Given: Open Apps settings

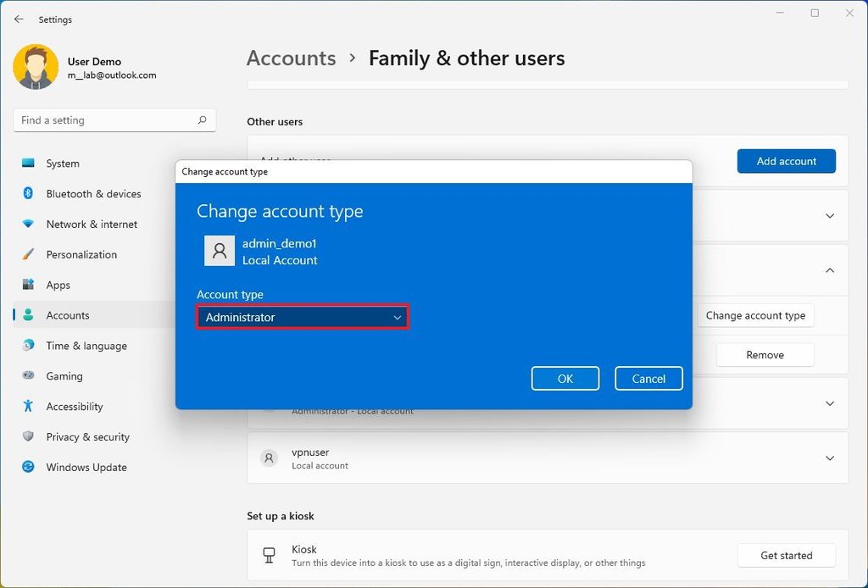Looking at the screenshot, I should coord(58,285).
